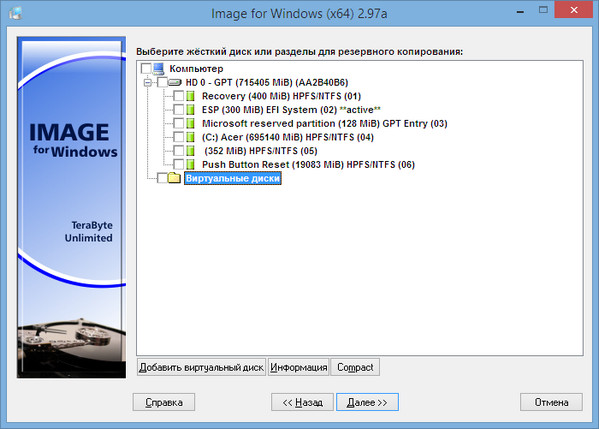Click the application icon in the title bar
The image size is (599, 429).
16,13
